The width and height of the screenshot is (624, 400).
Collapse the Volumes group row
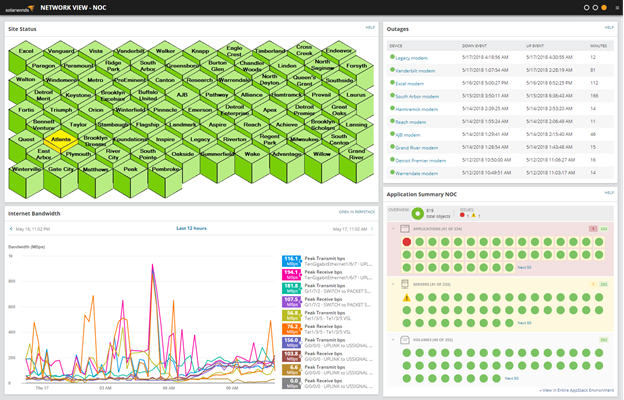[x=393, y=340]
